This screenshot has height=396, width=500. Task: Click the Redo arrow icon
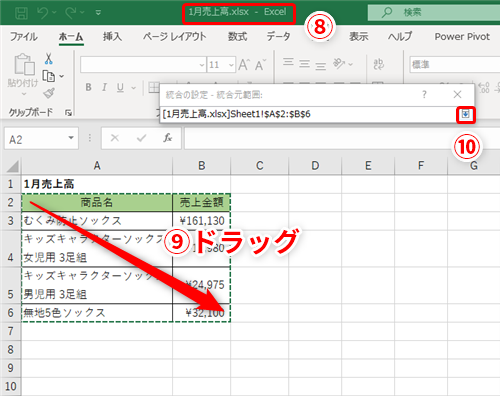point(71,13)
